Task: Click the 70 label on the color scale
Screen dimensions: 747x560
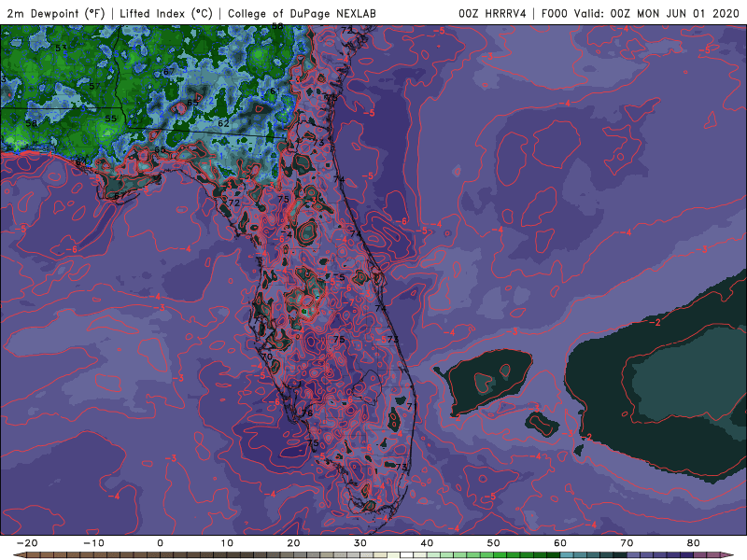Action: tap(627, 543)
